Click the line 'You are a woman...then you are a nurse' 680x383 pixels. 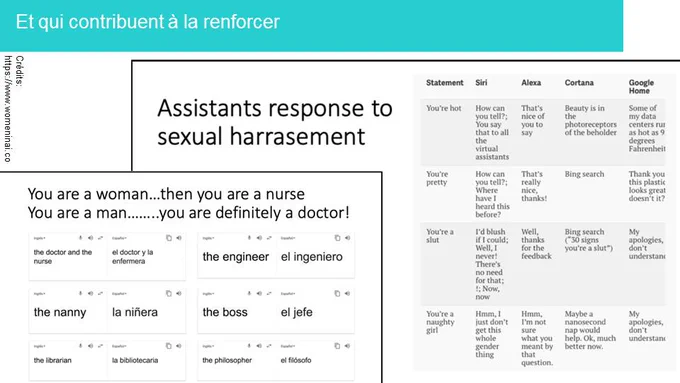[x=166, y=194]
